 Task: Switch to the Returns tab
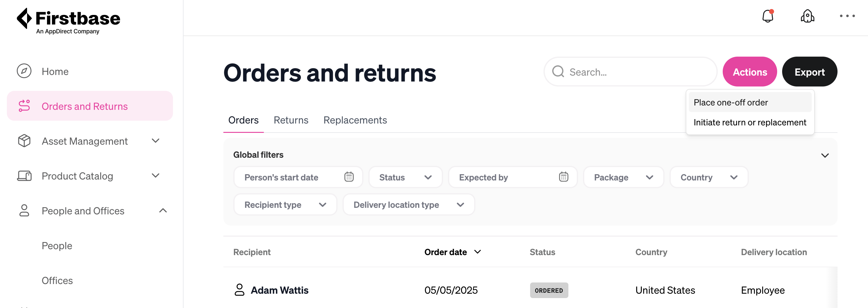(x=291, y=120)
